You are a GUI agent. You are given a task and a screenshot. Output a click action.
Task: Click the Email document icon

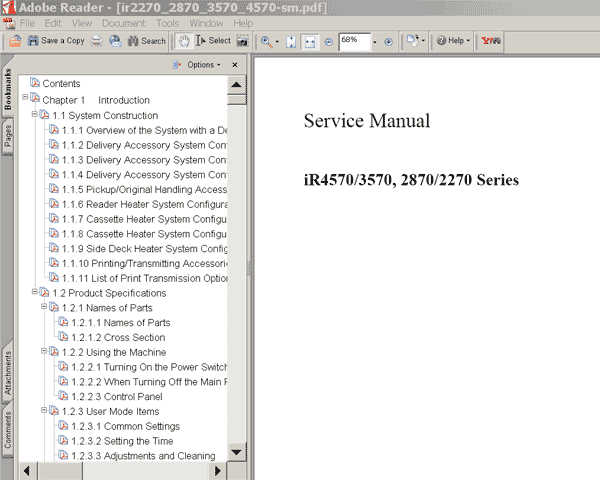click(x=115, y=41)
